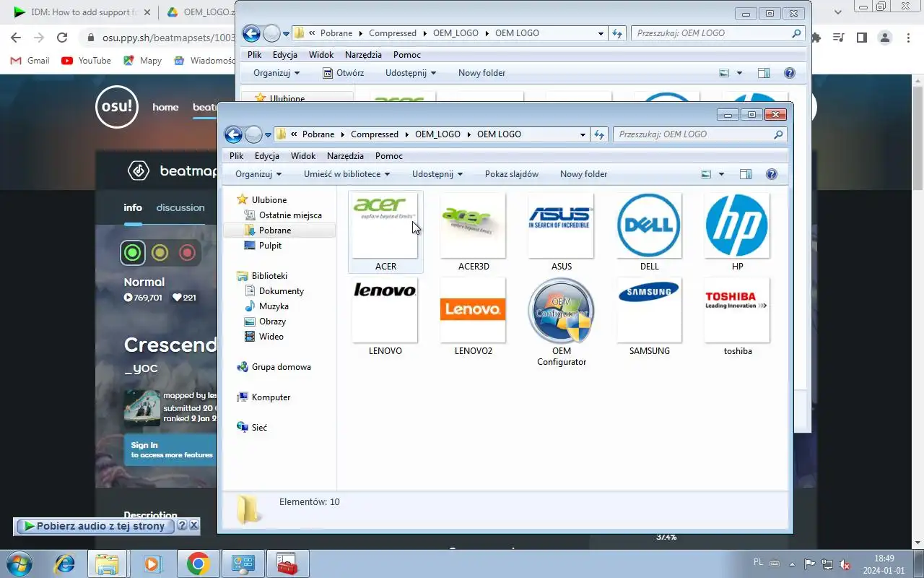Click Otwórz in back Explorer window toolbar
This screenshot has width=924, height=578.
[343, 73]
